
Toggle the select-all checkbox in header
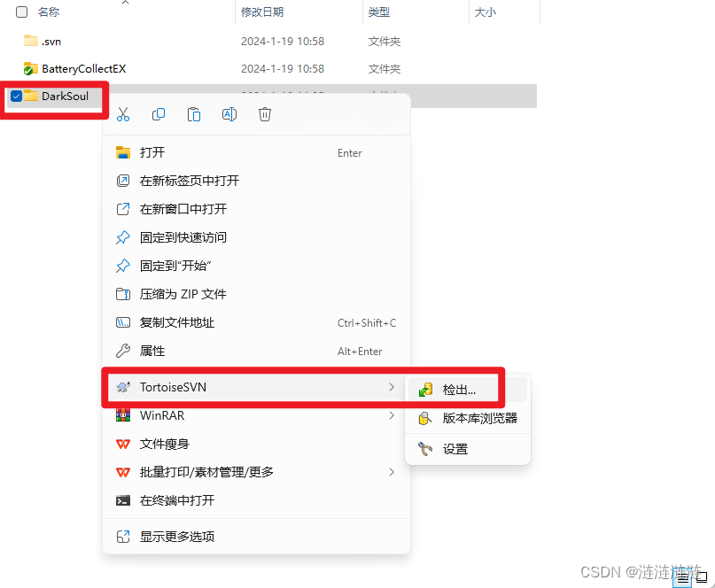coord(21,12)
